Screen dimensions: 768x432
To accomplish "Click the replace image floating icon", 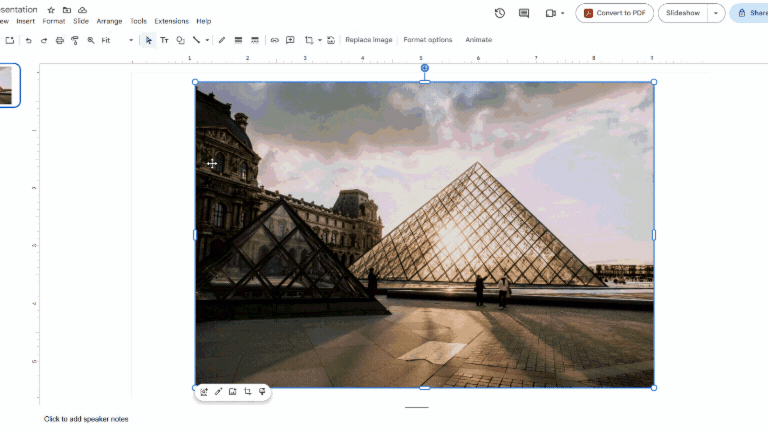I will coord(233,391).
